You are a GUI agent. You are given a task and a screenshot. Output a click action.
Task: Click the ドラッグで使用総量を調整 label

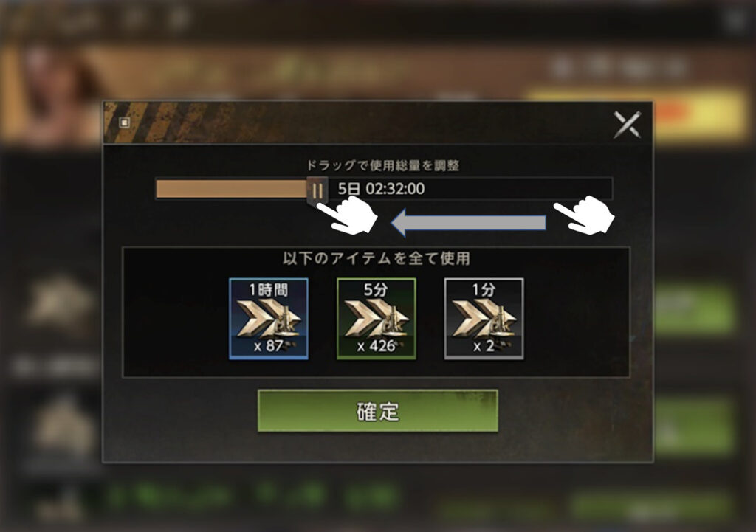tap(383, 165)
